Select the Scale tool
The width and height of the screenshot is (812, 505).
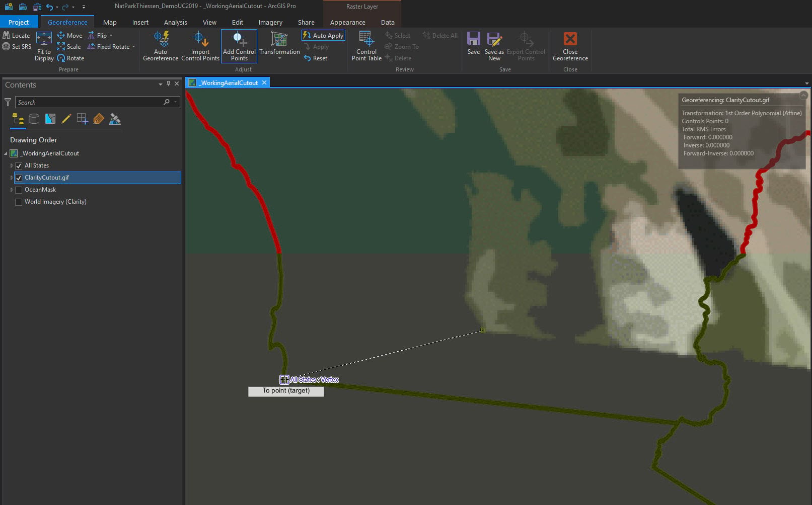[x=69, y=47]
